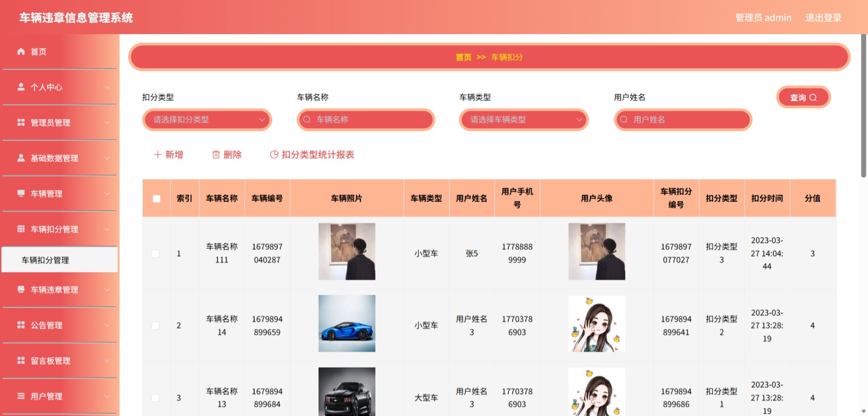Expand the 车辆违章管理 menu chevron
This screenshot has height=416, width=868.
pos(107,290)
